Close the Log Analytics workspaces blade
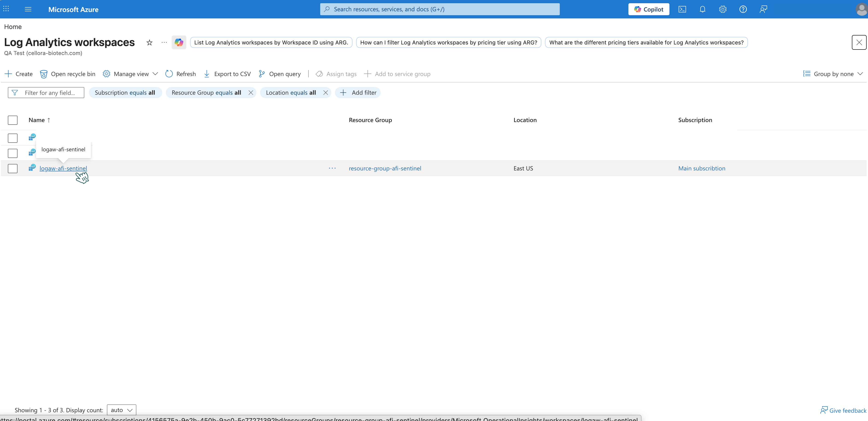This screenshot has height=421, width=868. click(x=859, y=42)
